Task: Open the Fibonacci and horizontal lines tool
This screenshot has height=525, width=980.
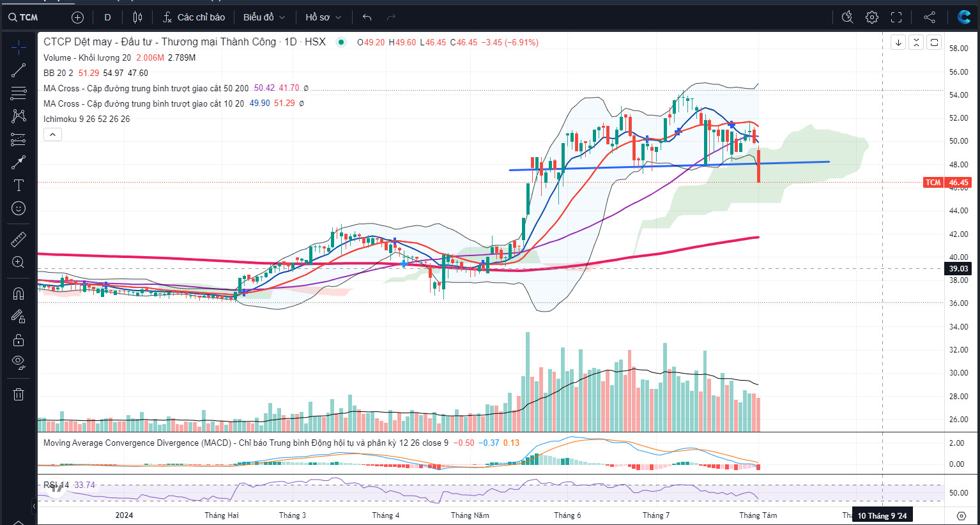Action: pyautogui.click(x=19, y=93)
